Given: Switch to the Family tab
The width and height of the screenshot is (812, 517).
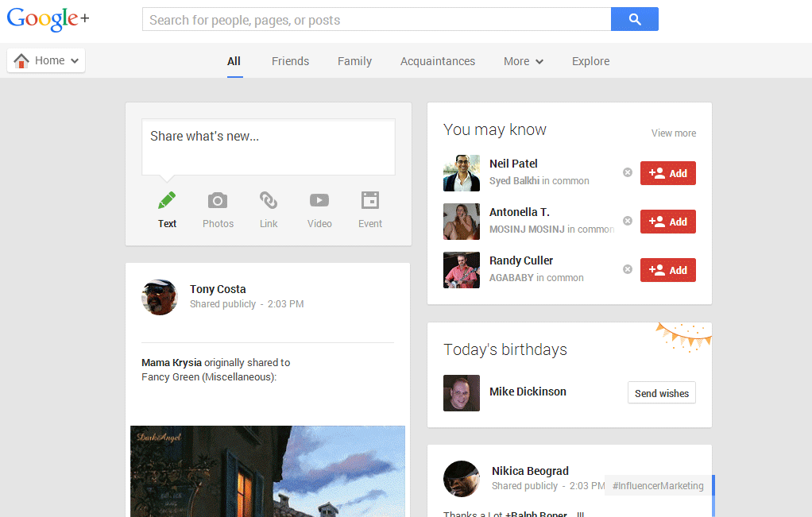Looking at the screenshot, I should (354, 61).
